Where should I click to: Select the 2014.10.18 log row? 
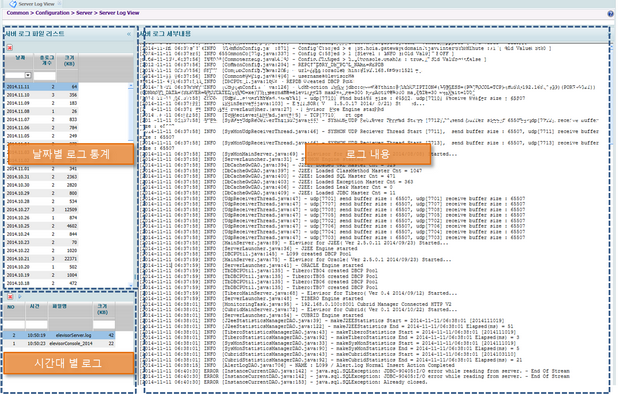(x=42, y=283)
